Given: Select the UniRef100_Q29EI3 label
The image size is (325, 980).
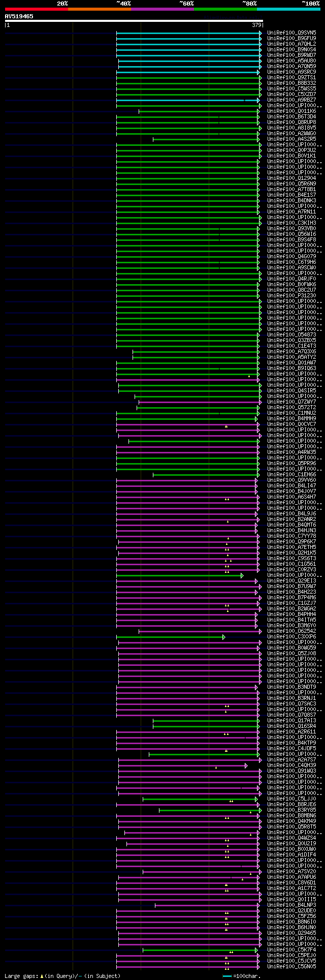Looking at the screenshot, I should (291, 581).
